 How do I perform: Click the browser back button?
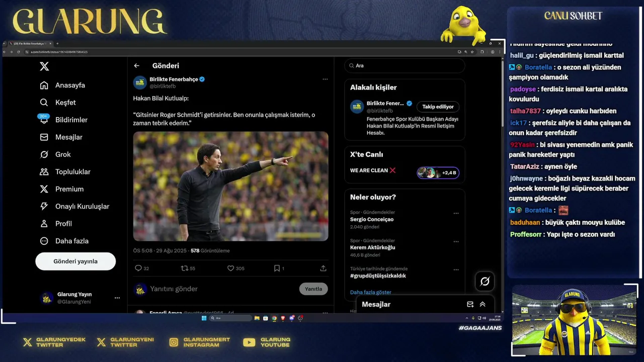[5, 52]
